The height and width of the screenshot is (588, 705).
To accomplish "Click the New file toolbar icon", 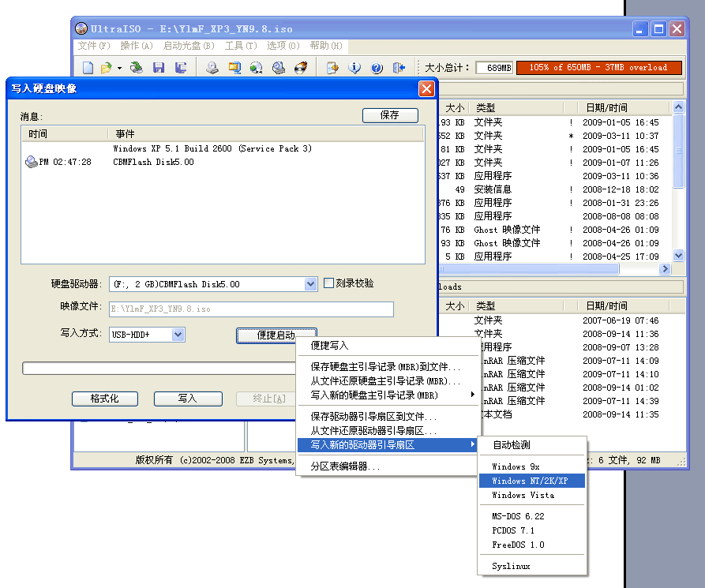I will tap(88, 68).
